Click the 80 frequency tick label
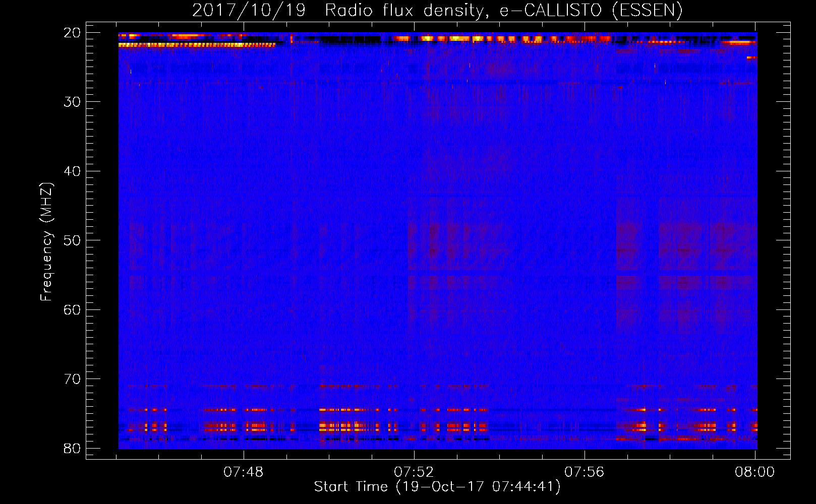Screen dimensions: 816x504 pos(73,448)
